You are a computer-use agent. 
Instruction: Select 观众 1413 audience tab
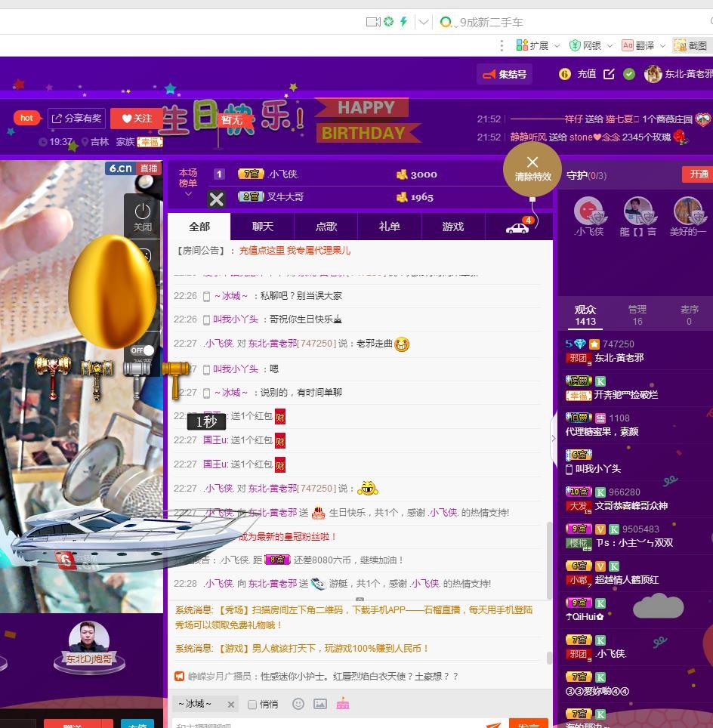(x=585, y=315)
